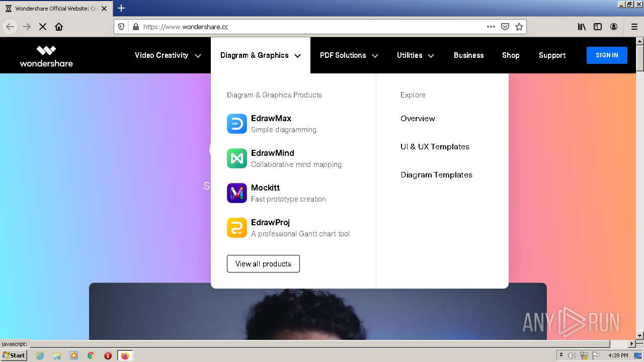The image size is (644, 362).
Task: Open EdrawMax product icon
Action: tap(236, 124)
